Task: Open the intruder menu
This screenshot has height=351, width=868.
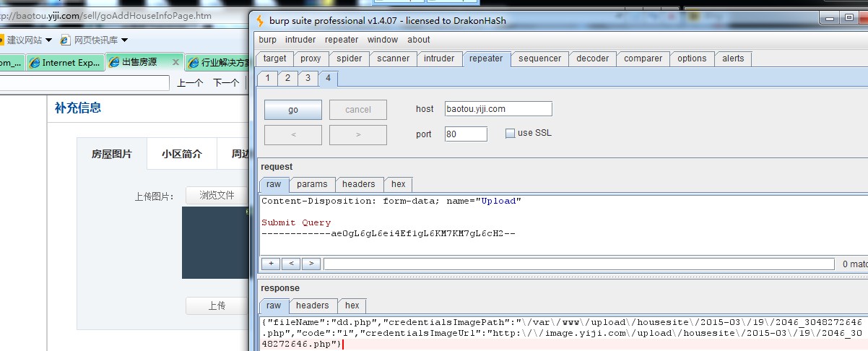Action: pos(300,40)
